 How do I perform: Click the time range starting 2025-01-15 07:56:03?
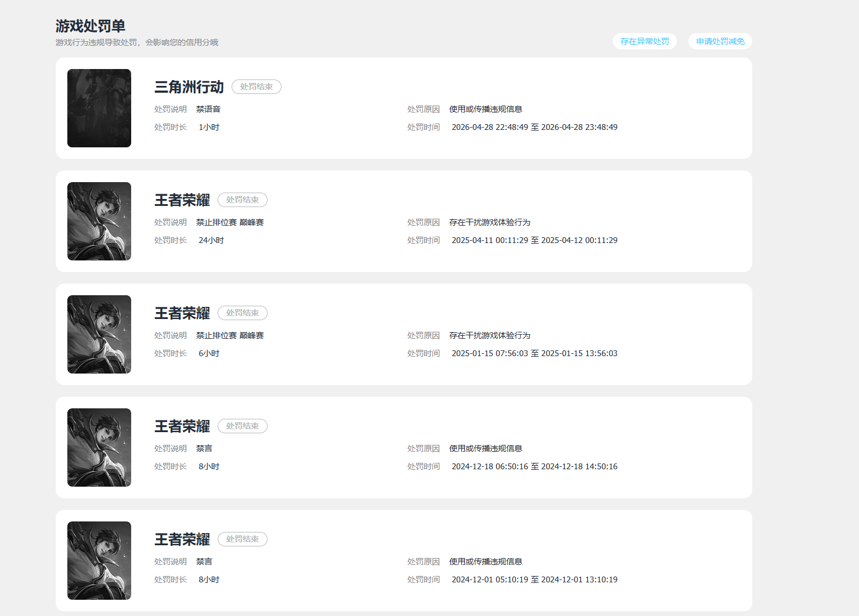535,353
